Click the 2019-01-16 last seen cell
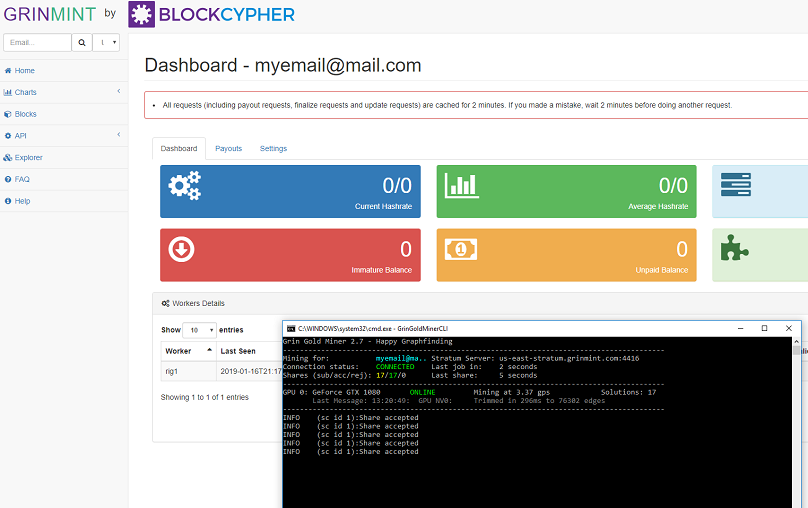The image size is (808, 508). click(x=250, y=371)
